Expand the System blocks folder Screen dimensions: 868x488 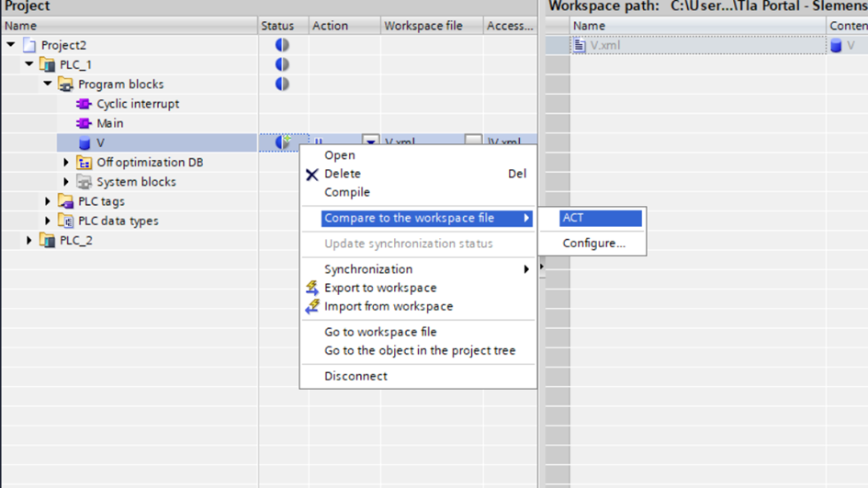pos(66,182)
